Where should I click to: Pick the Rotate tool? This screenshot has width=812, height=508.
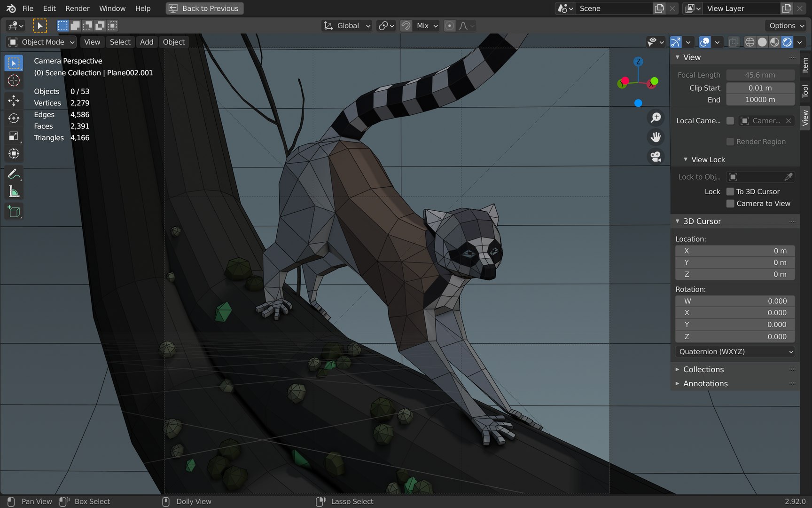click(14, 118)
